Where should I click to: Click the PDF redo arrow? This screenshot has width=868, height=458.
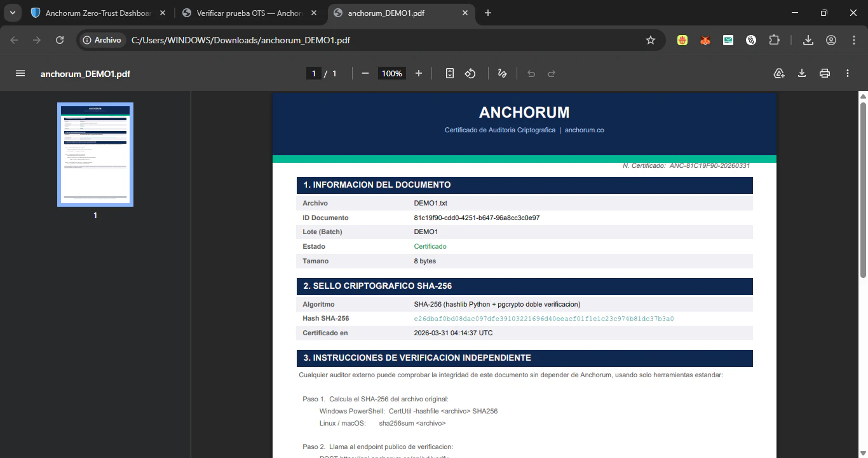[552, 73]
